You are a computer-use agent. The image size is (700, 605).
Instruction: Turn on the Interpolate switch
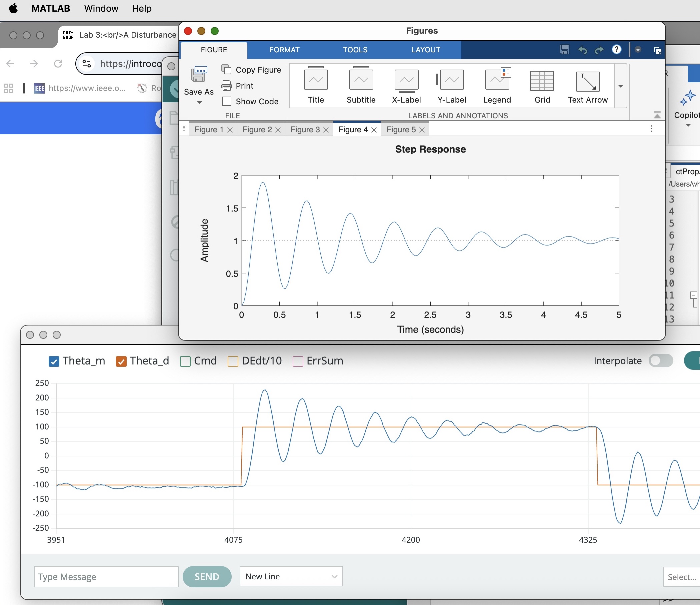pos(660,360)
